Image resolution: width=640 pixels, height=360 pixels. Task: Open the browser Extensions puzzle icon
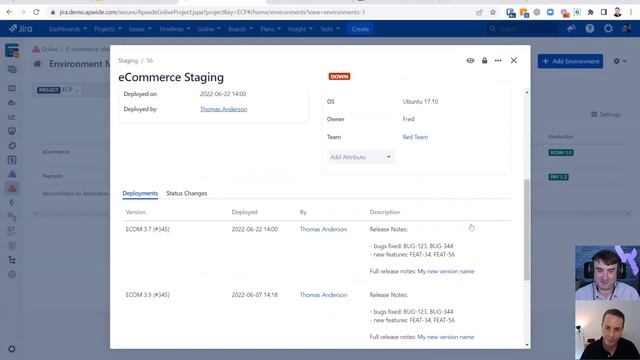point(591,12)
